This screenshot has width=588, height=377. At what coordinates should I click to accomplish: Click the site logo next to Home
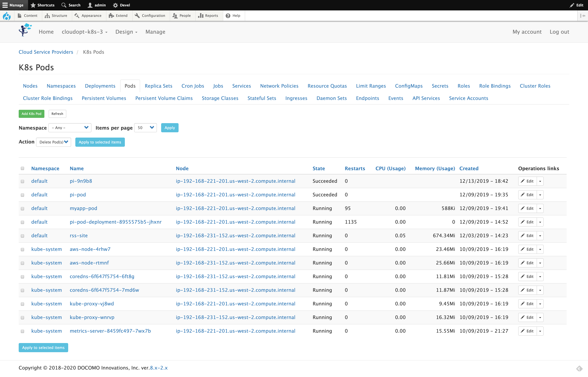[25, 30]
